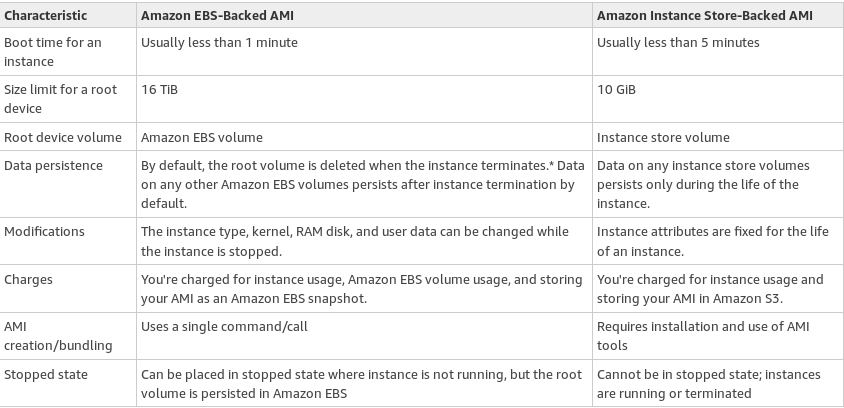The width and height of the screenshot is (844, 408).
Task: Click the "Modifications" row label
Action: pyautogui.click(x=44, y=231)
